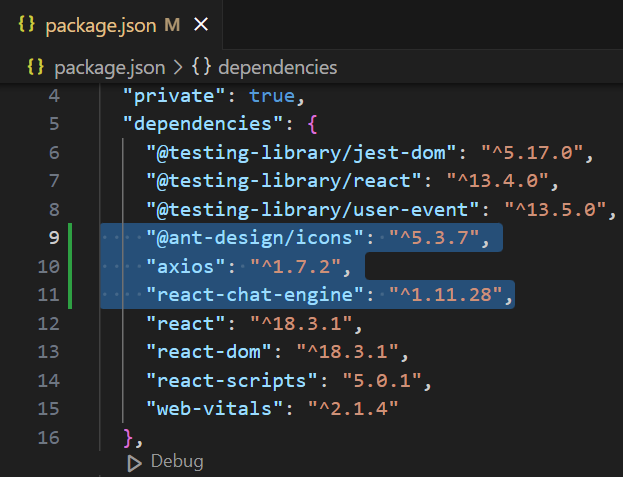Click the opening brace on line 5
623x477 pixels.
coord(312,124)
